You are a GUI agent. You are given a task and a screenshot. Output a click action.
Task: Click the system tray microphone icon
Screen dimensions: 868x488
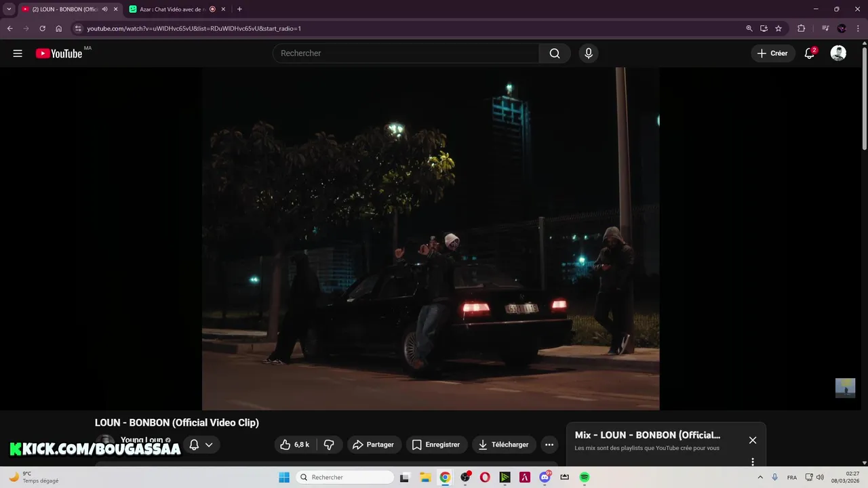point(775,477)
